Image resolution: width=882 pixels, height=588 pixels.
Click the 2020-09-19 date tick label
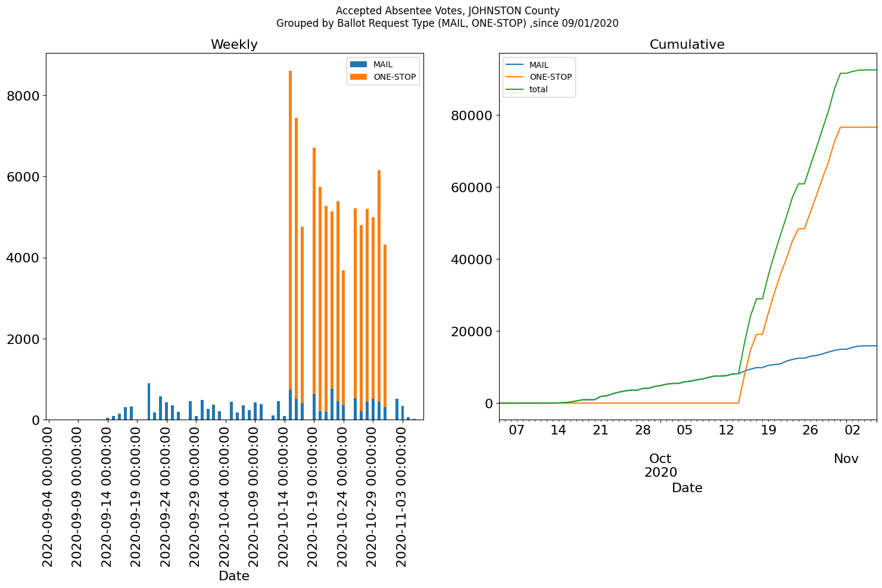click(x=136, y=496)
